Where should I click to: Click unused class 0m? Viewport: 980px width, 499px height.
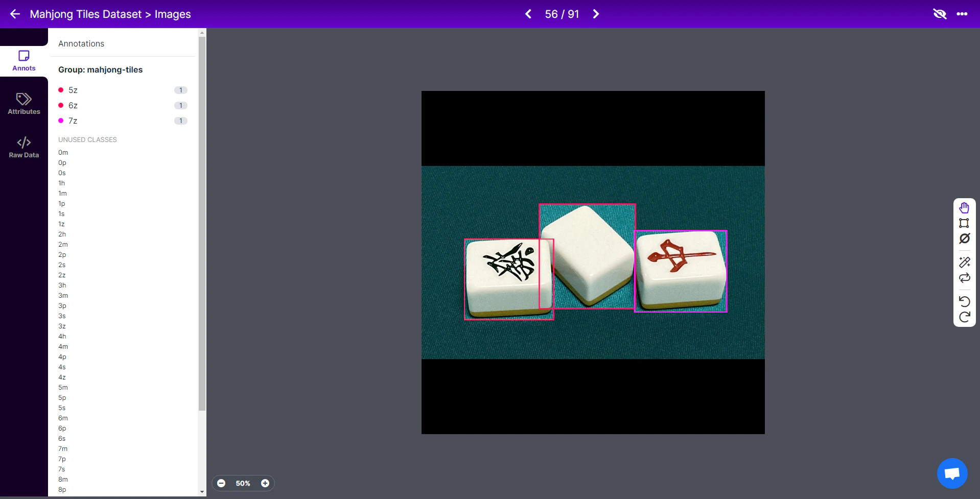[x=63, y=152]
